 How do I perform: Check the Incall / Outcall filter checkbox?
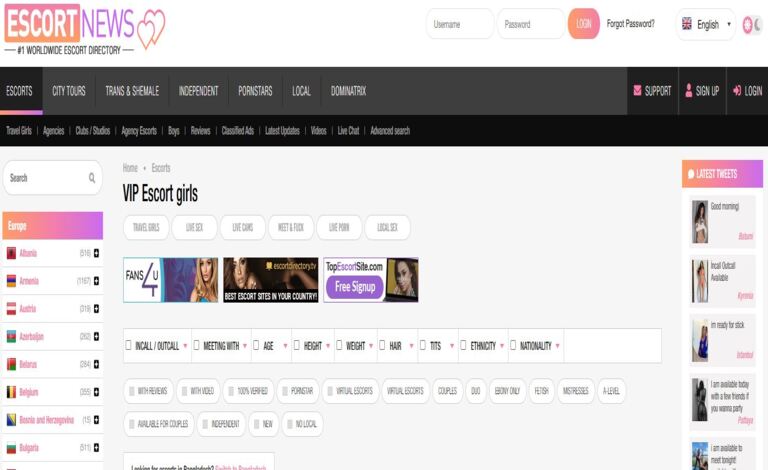click(x=129, y=346)
